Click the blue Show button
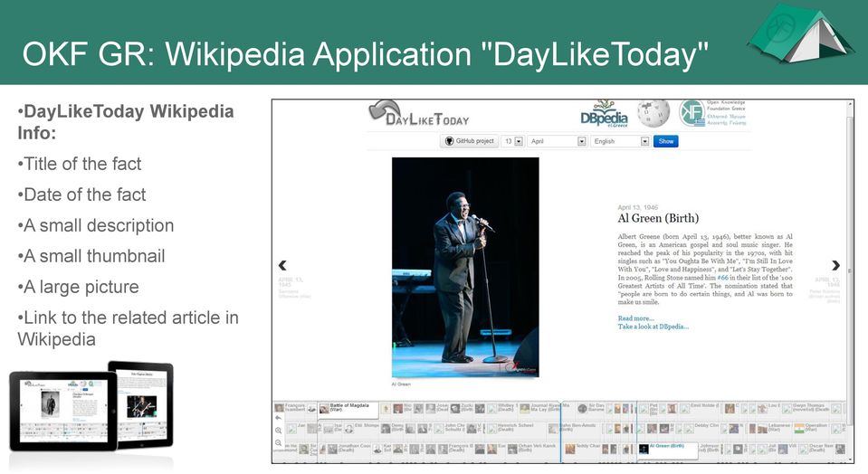Screen dimensions: 868x474 [666, 141]
